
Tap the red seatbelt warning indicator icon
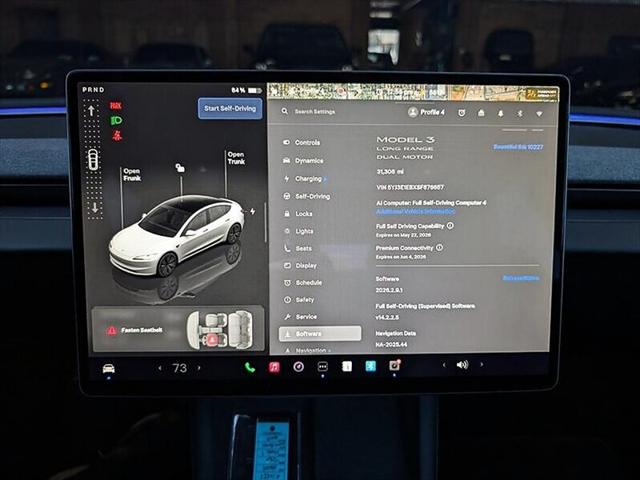pos(117,136)
